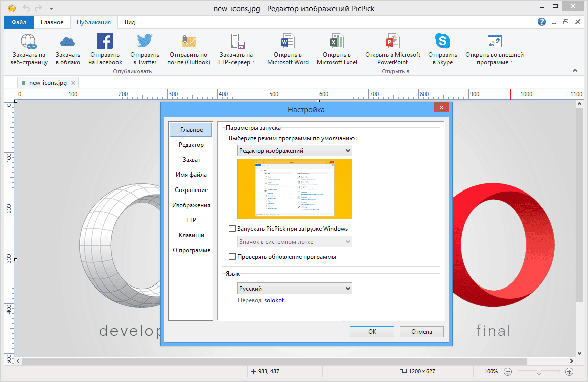Click the 983, 487 cursor position text
Image resolution: width=588 pixels, height=382 pixels.
coord(269,371)
